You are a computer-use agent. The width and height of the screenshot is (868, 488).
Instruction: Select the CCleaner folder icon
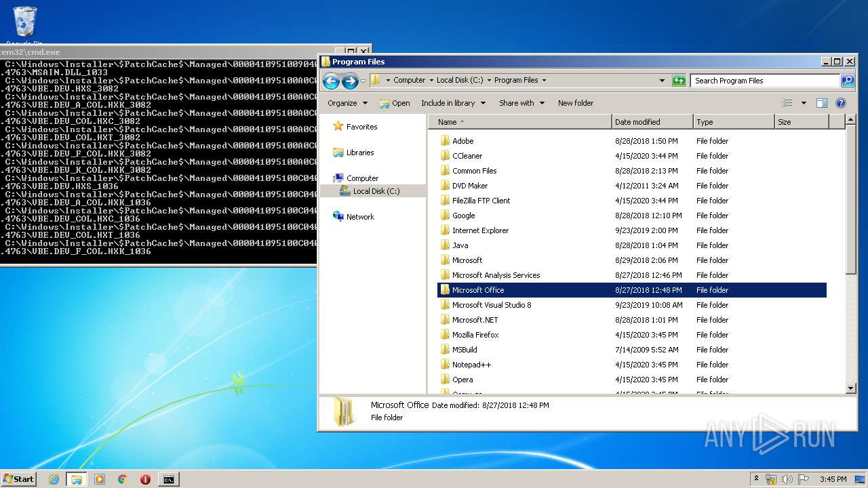[x=445, y=156]
